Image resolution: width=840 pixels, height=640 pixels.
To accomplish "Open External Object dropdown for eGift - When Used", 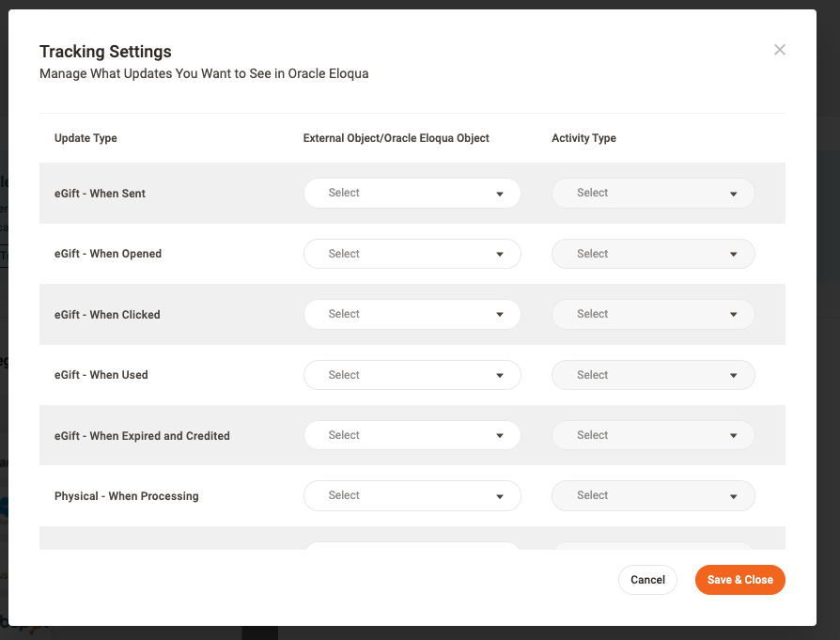I will (412, 375).
